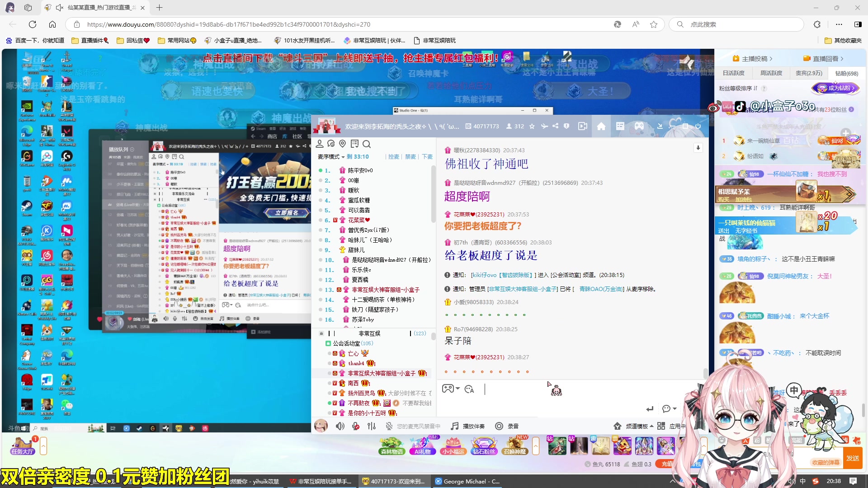The image size is (868, 488).
Task: Click the gamepad icon in channel header
Action: tap(639, 127)
